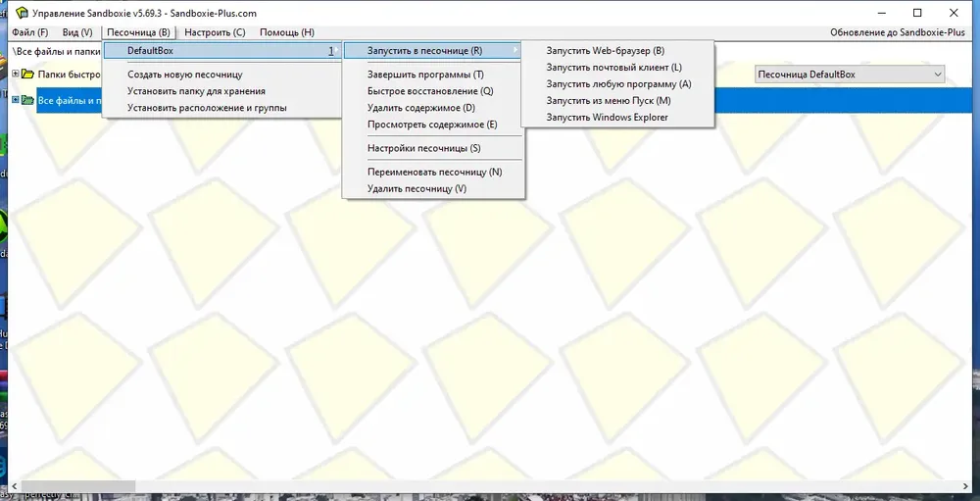The height and width of the screenshot is (501, 980).
Task: Open the Файл (F) menu
Action: pos(30,32)
